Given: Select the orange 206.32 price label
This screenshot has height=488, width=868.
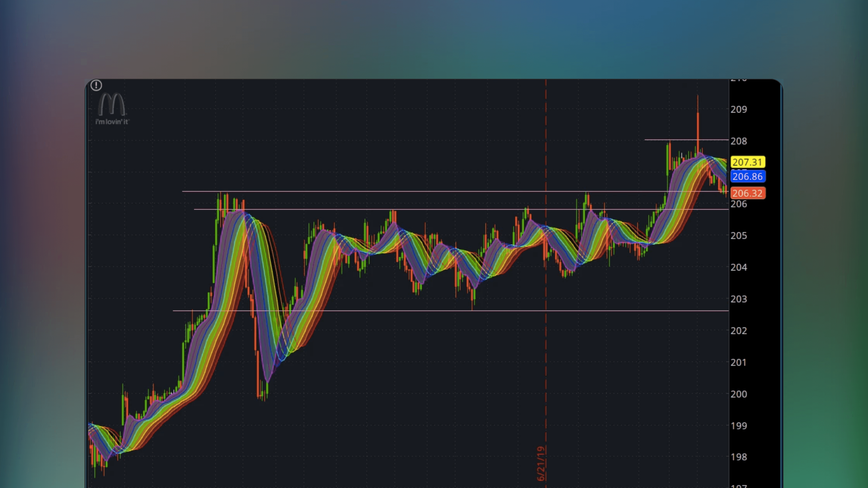Looking at the screenshot, I should click(x=748, y=193).
